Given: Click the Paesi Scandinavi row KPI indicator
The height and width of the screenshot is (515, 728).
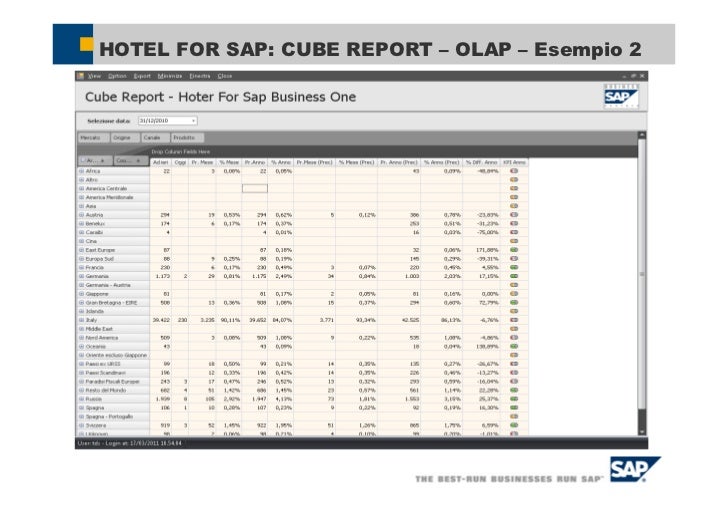Looking at the screenshot, I should (x=514, y=373).
